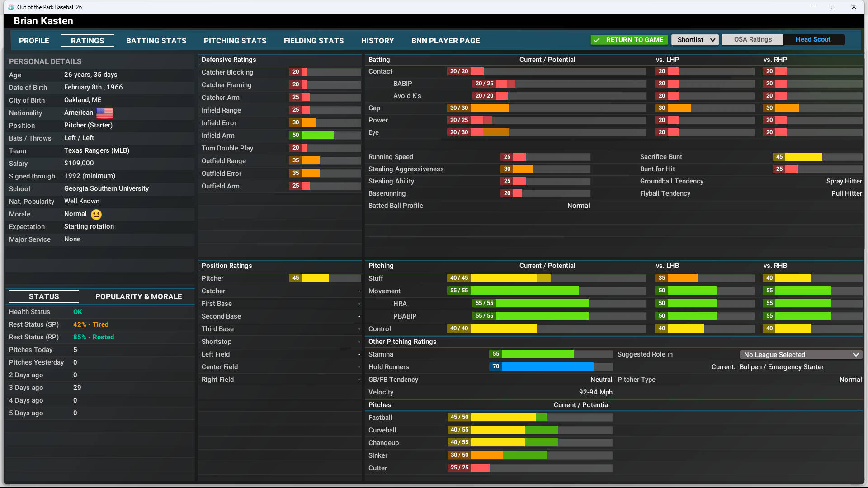The image size is (868, 488).
Task: Switch ratings to OSA Ratings
Action: tap(752, 40)
